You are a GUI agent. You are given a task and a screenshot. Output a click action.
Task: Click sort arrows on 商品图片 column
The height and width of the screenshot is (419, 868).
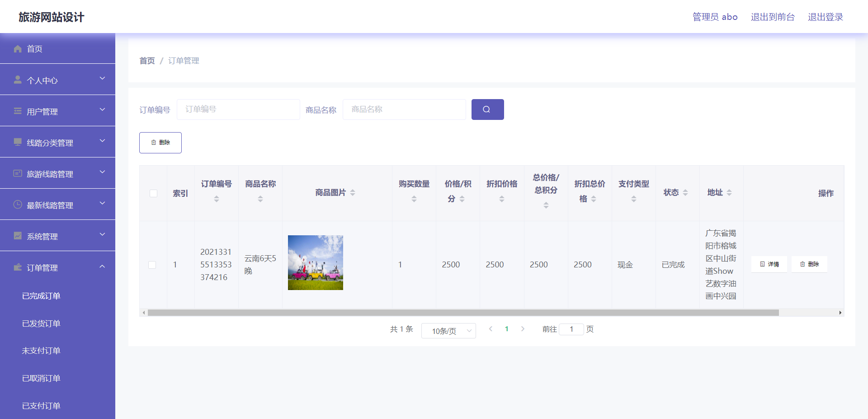[x=353, y=193]
